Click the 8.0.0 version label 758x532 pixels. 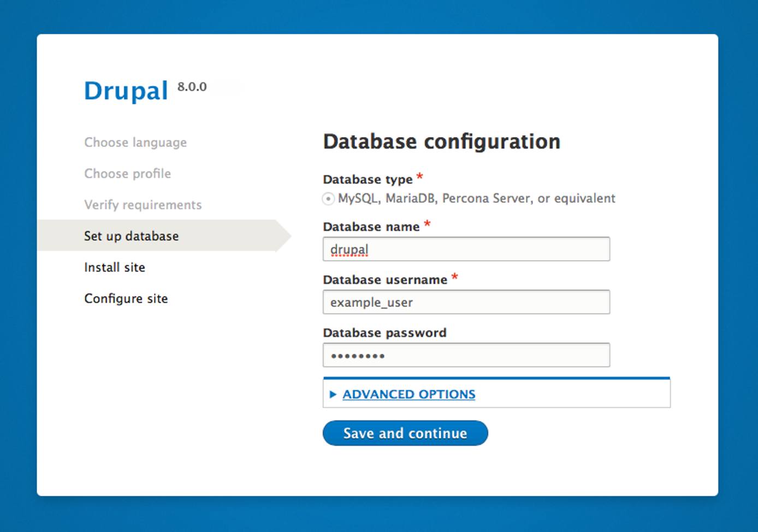coord(192,86)
